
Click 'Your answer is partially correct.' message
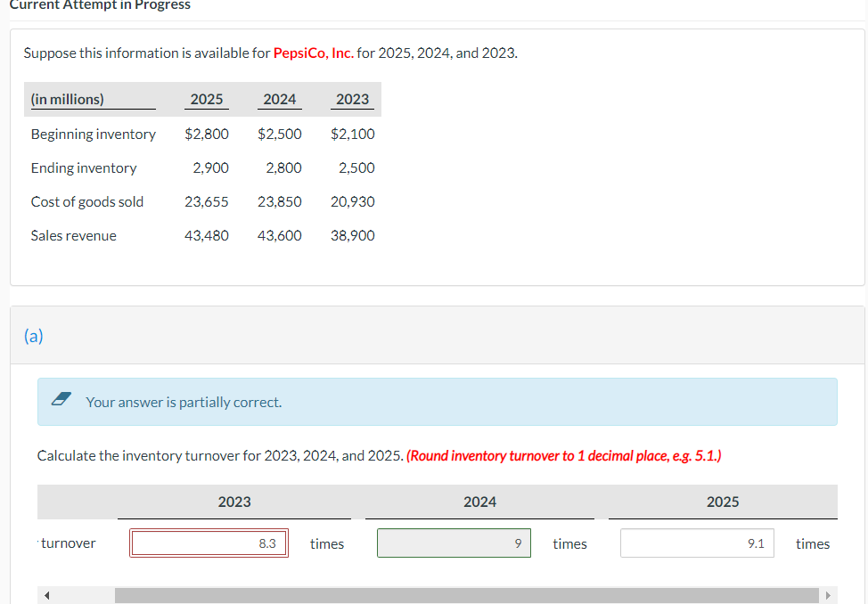click(184, 402)
